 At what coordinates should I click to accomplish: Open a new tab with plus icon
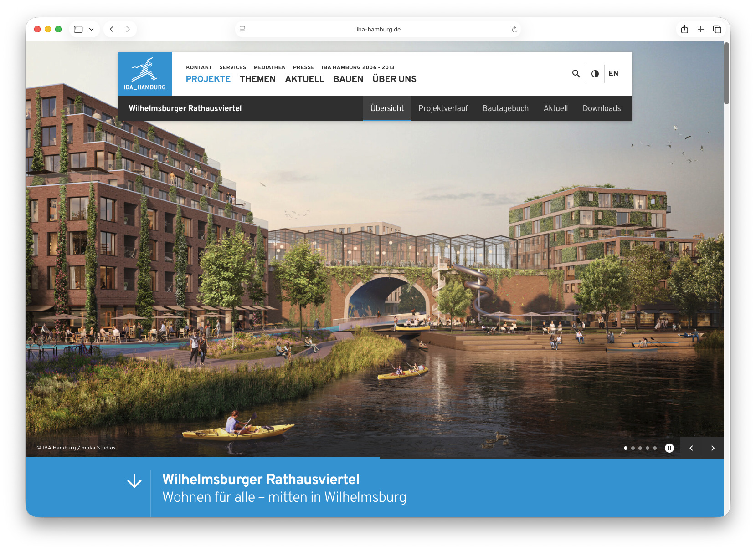point(700,29)
